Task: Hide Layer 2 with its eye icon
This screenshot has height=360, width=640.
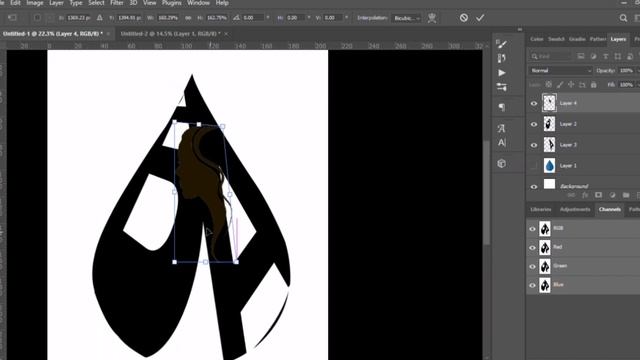Action: tap(534, 124)
